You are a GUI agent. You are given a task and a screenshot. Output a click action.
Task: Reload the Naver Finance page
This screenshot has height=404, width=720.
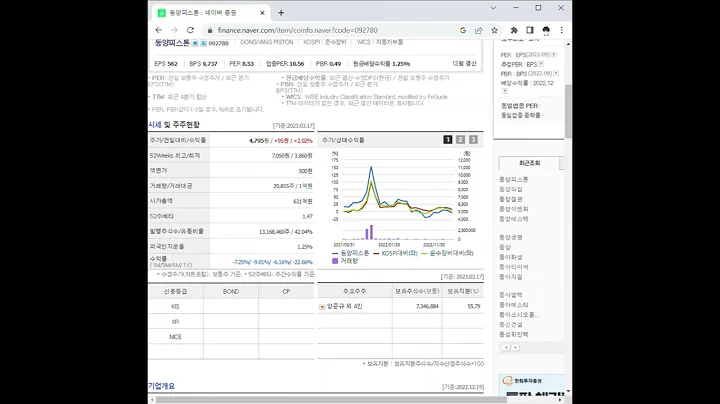(x=190, y=30)
